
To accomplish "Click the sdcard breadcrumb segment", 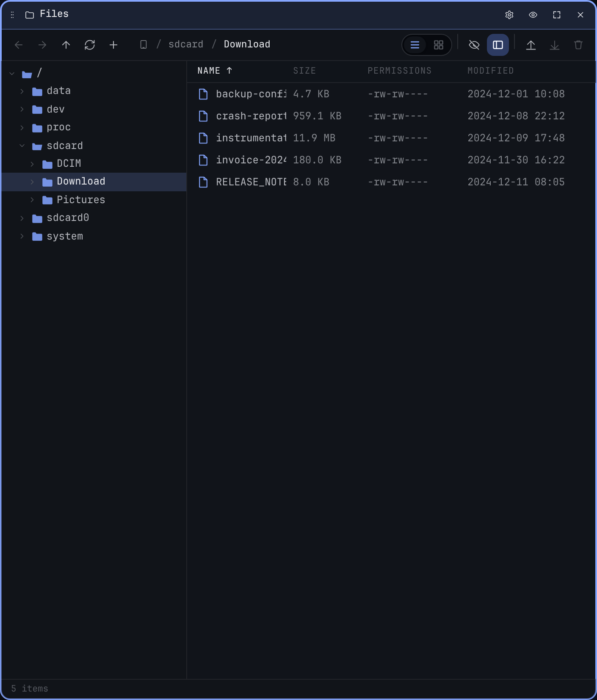I will (186, 44).
